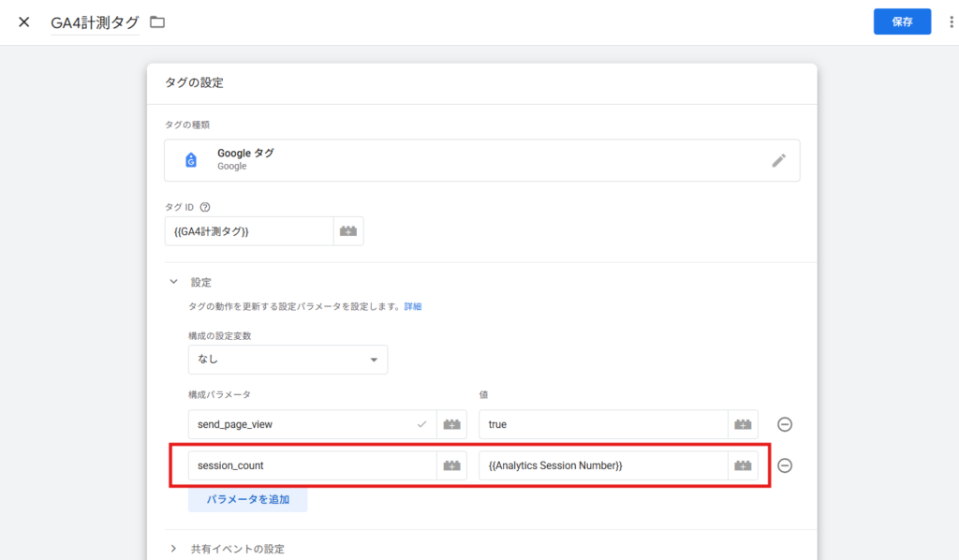Viewport: 959px width, 560px height.
Task: Open the folder icon beside the tag name
Action: click(x=156, y=21)
